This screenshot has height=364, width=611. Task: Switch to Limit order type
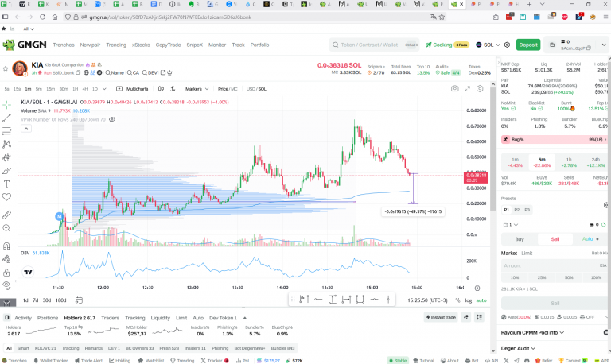(x=527, y=253)
